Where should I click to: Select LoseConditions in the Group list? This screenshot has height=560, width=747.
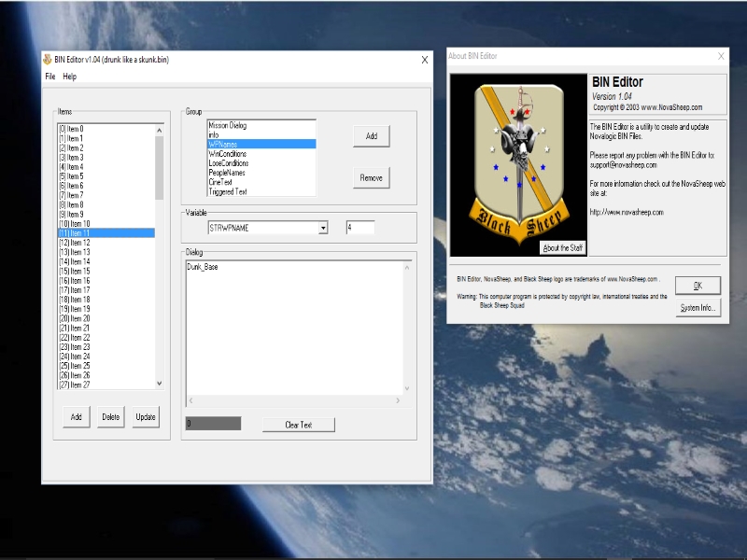click(261, 163)
